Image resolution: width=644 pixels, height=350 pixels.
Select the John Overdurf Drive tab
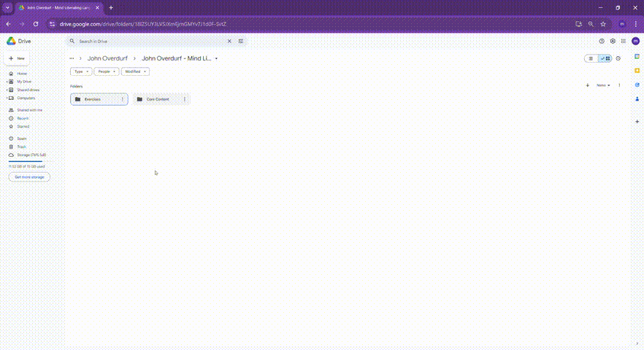(x=58, y=7)
